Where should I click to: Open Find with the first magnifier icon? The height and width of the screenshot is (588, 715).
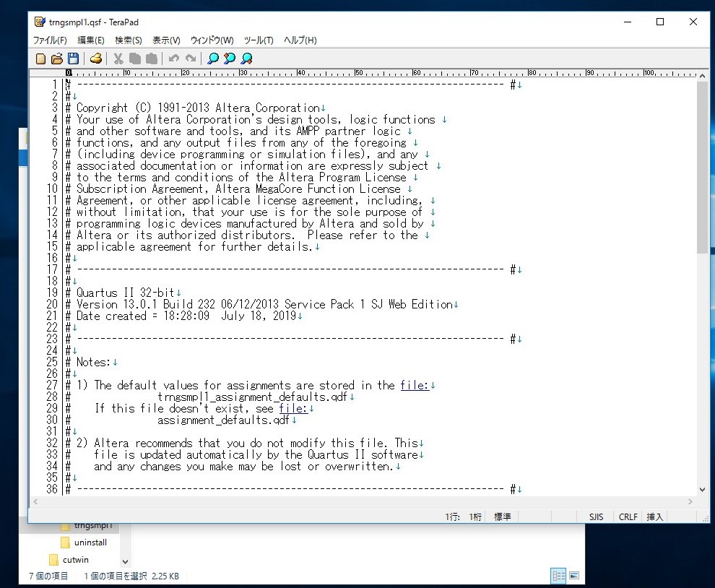213,59
